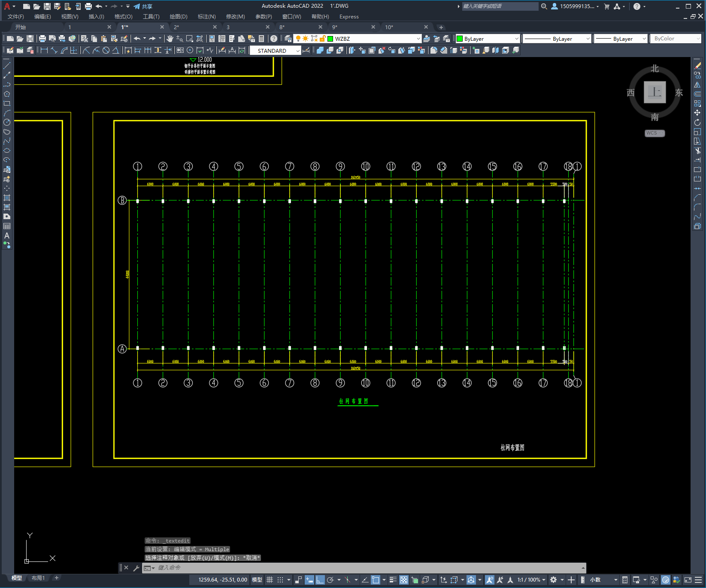Viewport: 706px width, 588px height.
Task: Select the Erase tool in right toolbar
Action: [x=697, y=66]
